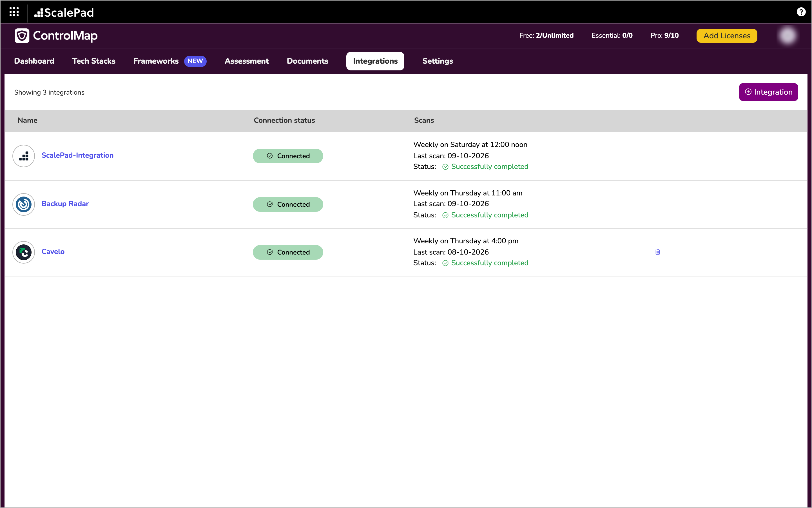Open the Backup Radar link
Image resolution: width=812 pixels, height=508 pixels.
click(65, 204)
